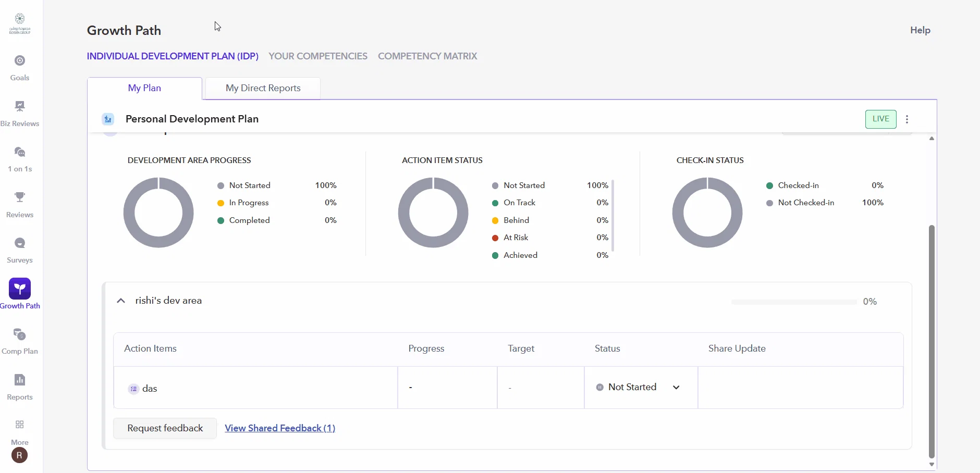Screen dimensions: 980x473
Task: Click the scrollbar down arrow
Action: (932, 465)
